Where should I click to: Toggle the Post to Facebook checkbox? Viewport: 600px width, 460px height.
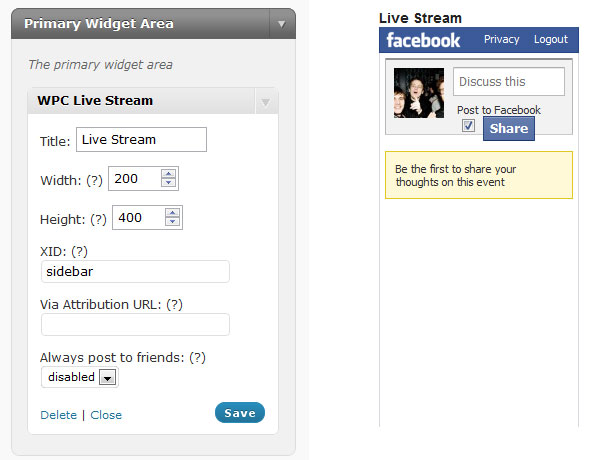coord(468,126)
